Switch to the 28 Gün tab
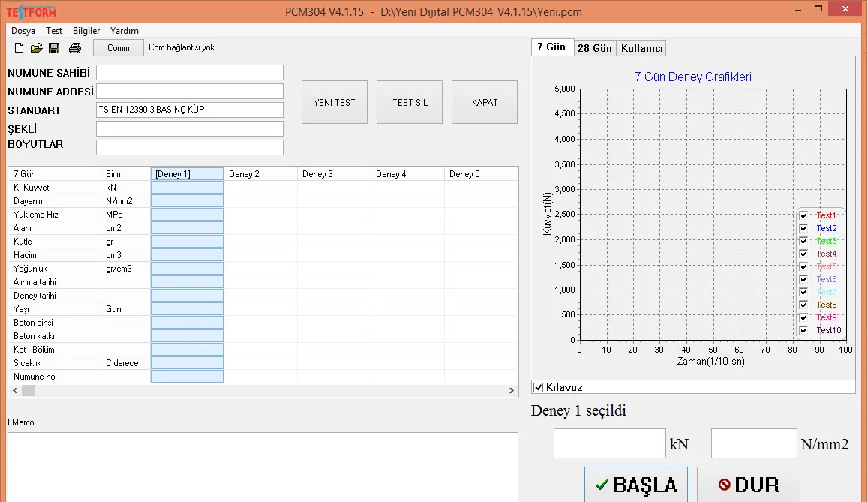The image size is (868, 502). (594, 48)
